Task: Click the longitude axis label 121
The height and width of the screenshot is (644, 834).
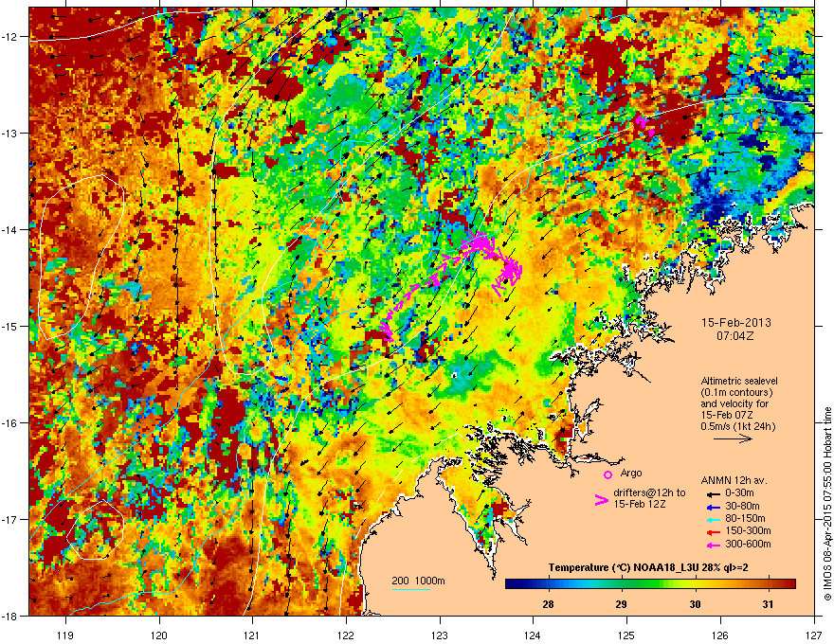Action: coord(252,635)
